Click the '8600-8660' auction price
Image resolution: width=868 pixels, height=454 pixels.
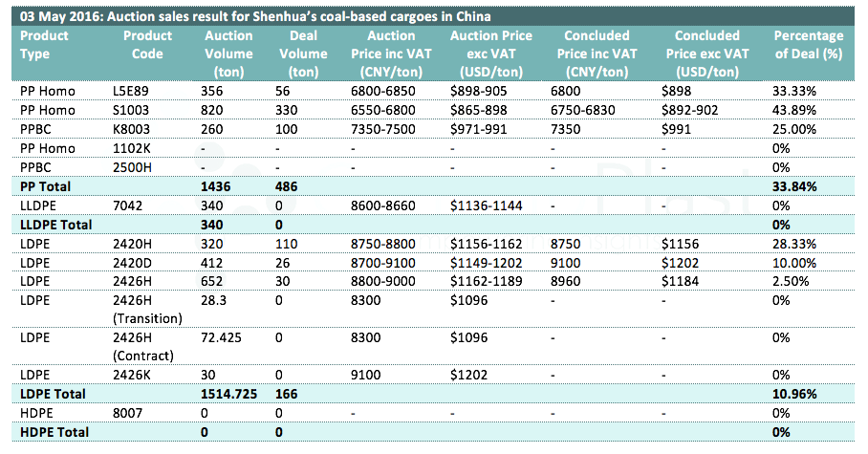(x=383, y=205)
